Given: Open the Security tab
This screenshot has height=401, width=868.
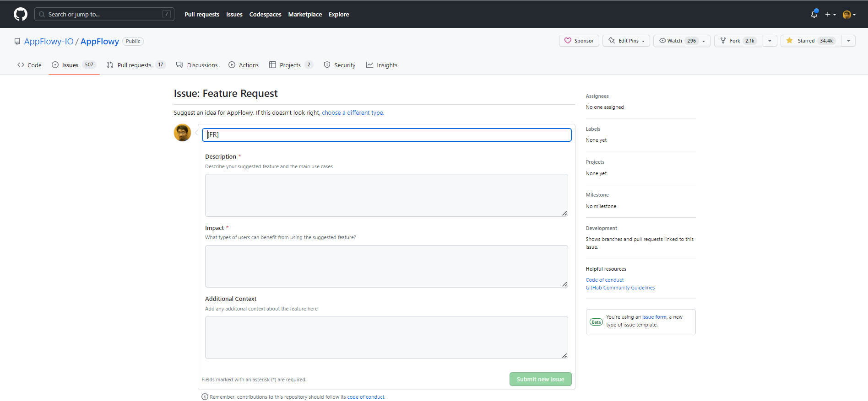Looking at the screenshot, I should point(340,65).
